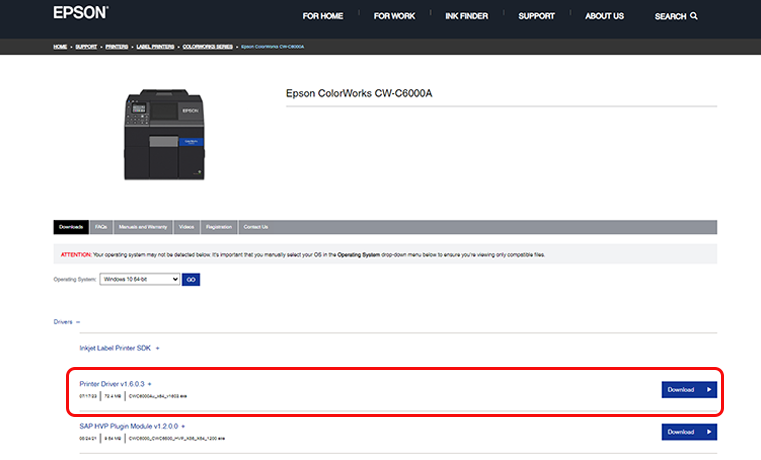Expand Inkjet Label Printer SDK
This screenshot has width=761, height=460.
point(119,348)
